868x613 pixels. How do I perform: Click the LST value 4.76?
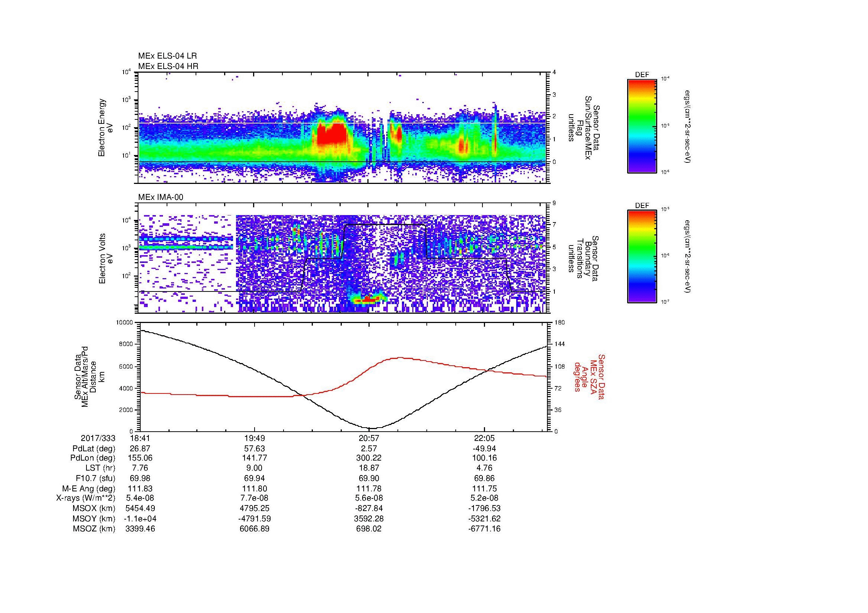coord(484,468)
